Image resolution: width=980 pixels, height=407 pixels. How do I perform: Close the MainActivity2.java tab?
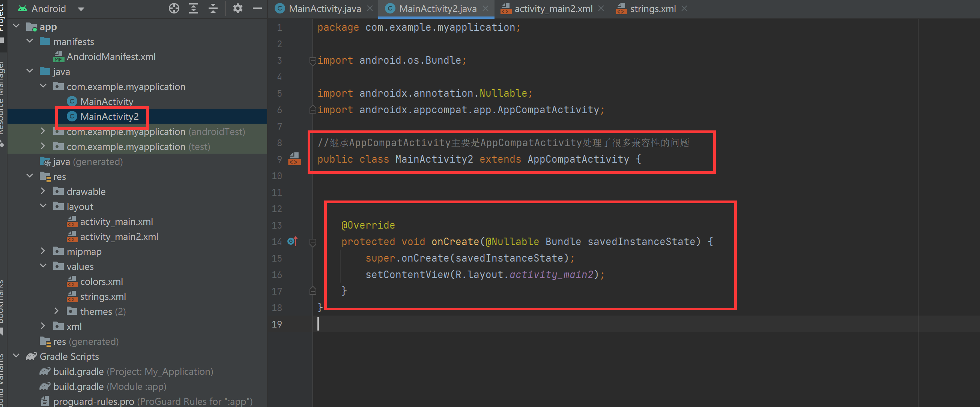click(x=485, y=8)
